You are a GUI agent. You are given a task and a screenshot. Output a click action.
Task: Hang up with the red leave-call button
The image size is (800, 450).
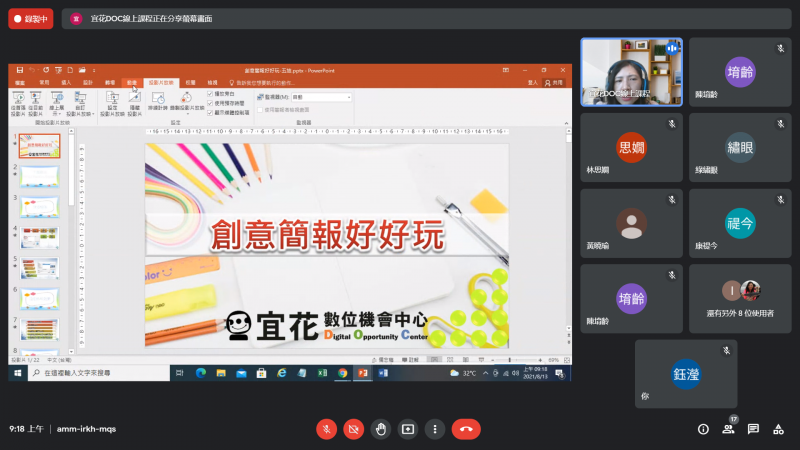tap(466, 429)
